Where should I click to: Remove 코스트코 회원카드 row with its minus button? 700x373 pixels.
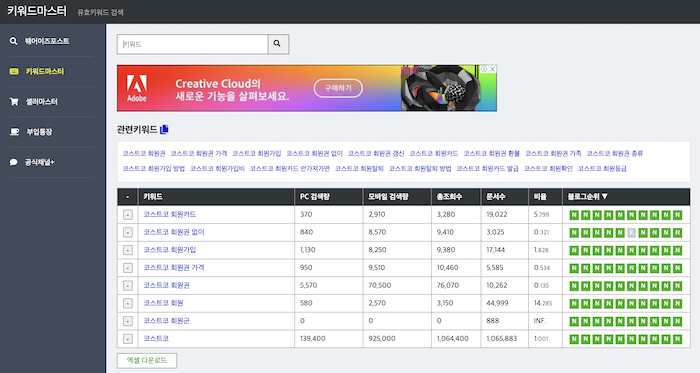point(128,215)
